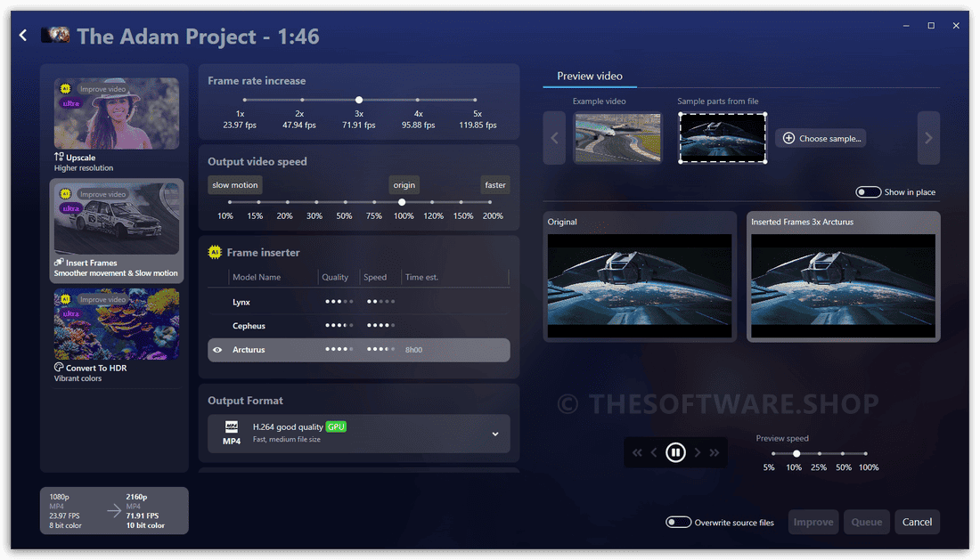The width and height of the screenshot is (980, 560).
Task: Click the Time est. column header
Action: pyautogui.click(x=421, y=277)
